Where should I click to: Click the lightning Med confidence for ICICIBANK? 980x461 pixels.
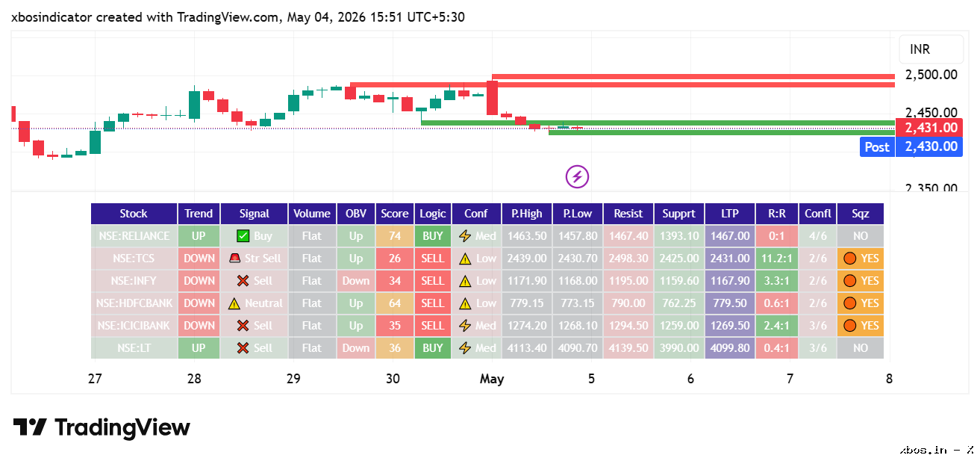[x=476, y=326]
